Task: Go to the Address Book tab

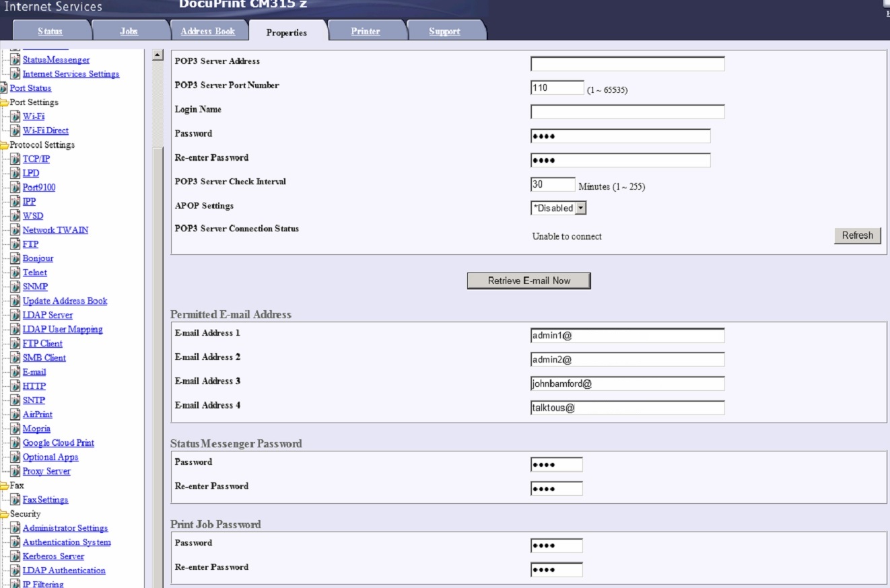Action: coord(208,31)
